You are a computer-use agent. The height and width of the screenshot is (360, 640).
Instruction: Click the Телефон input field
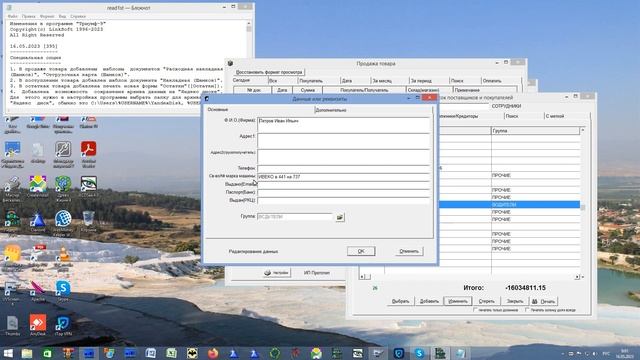click(344, 168)
